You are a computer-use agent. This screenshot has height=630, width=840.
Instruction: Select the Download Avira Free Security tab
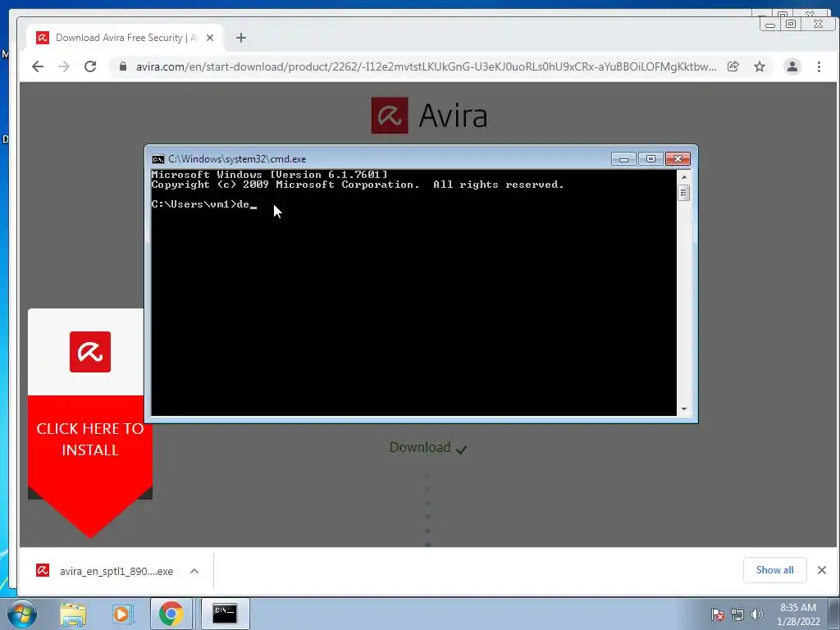click(x=125, y=38)
